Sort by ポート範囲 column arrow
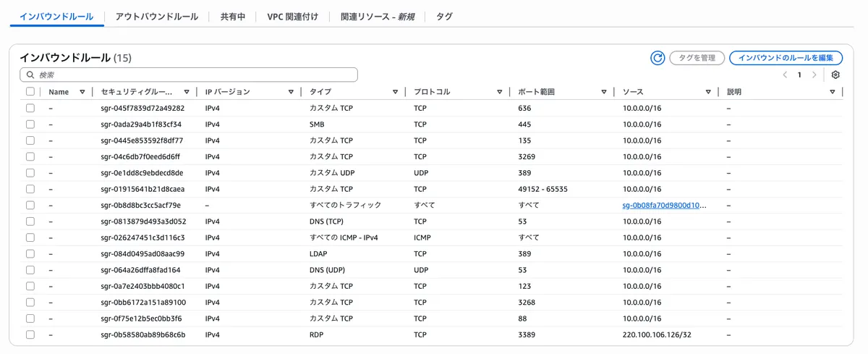The height and width of the screenshot is (354, 868). click(x=603, y=92)
